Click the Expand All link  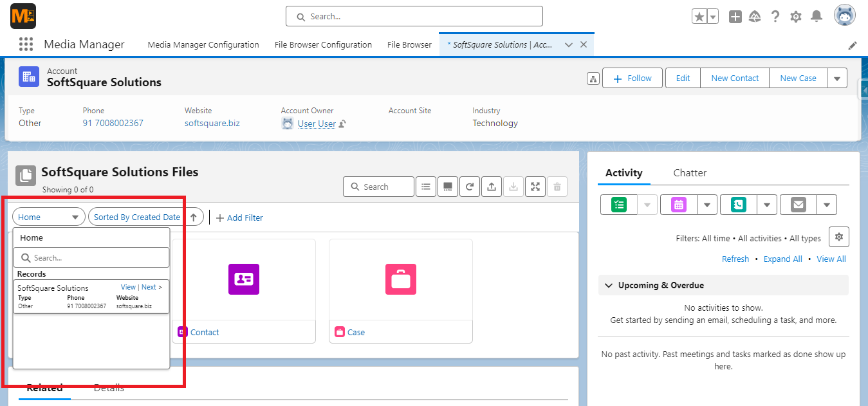(x=783, y=259)
